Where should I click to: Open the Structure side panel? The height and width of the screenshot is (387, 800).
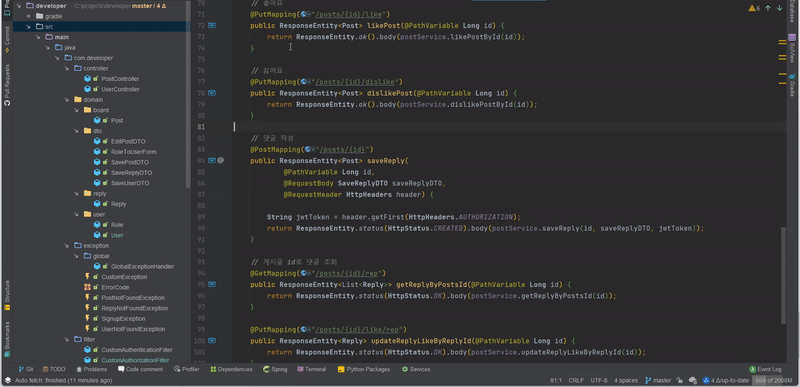[7, 295]
